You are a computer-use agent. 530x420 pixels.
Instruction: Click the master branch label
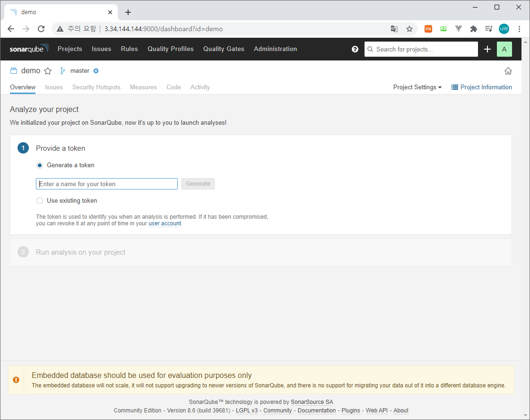[x=80, y=70]
